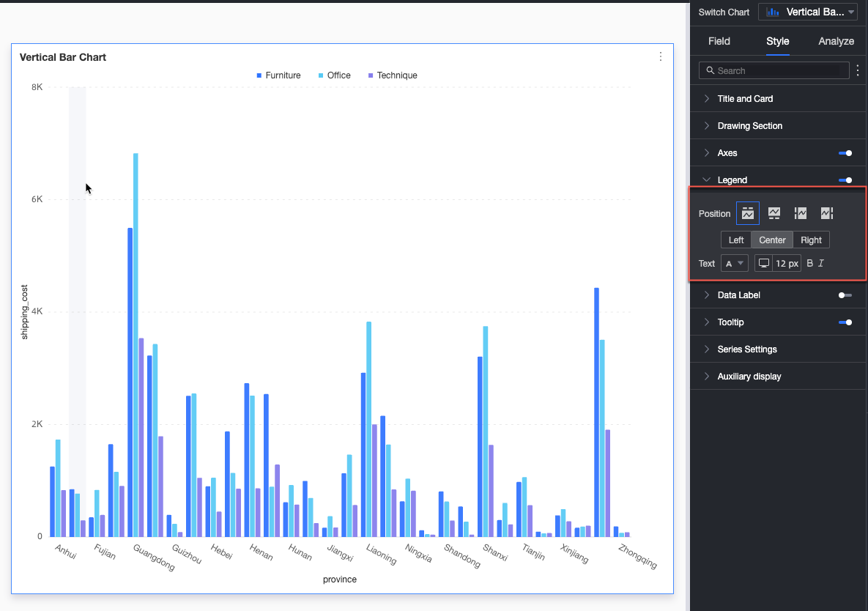Open the chart's three-dot more menu
Image resolution: width=868 pixels, height=611 pixels.
661,56
